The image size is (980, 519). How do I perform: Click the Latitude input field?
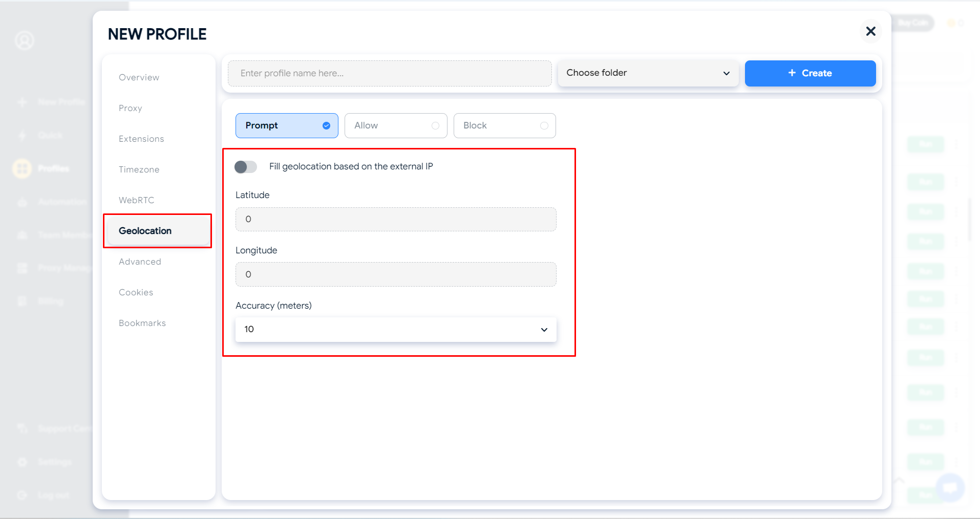tap(395, 220)
